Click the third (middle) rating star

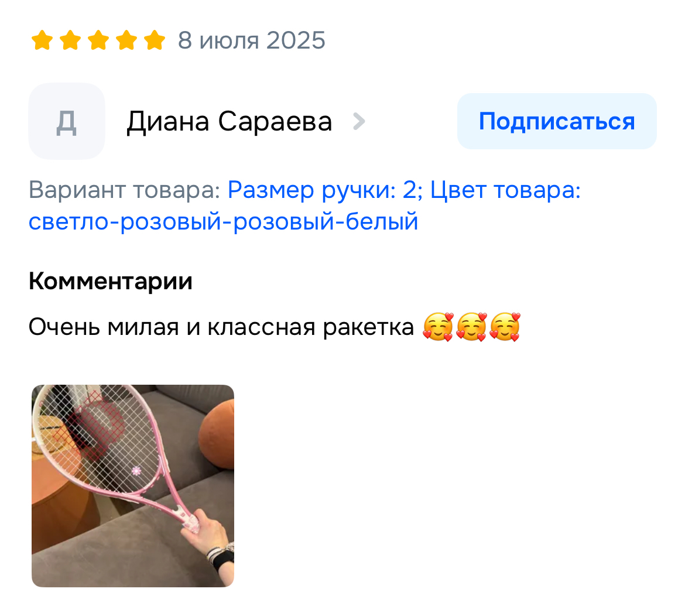pyautogui.click(x=99, y=40)
